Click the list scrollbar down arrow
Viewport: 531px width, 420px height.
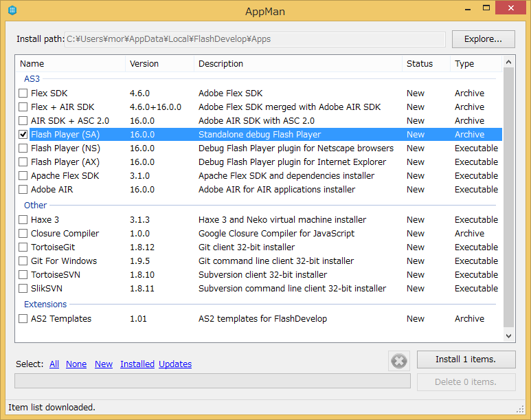508,336
